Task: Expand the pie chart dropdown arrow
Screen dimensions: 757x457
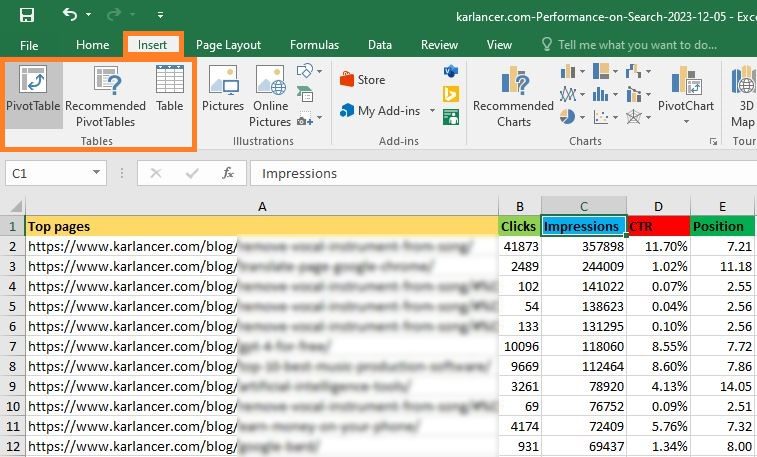Action: tap(583, 117)
